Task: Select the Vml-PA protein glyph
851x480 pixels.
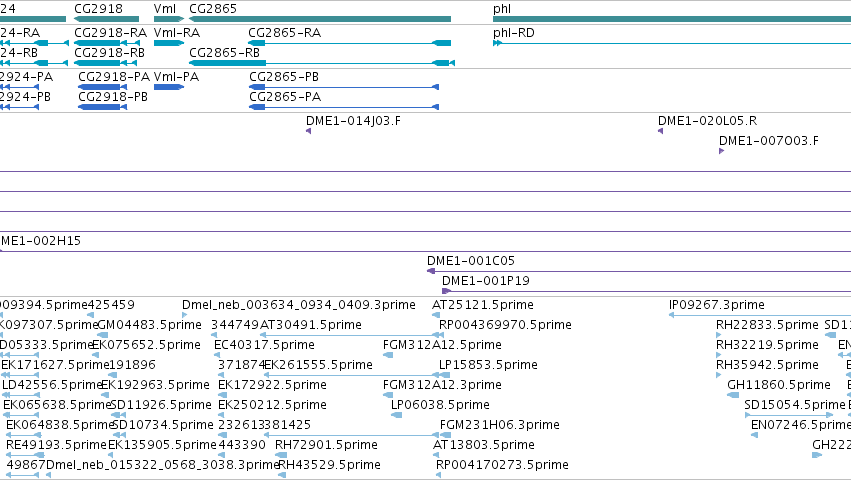Action: point(169,87)
